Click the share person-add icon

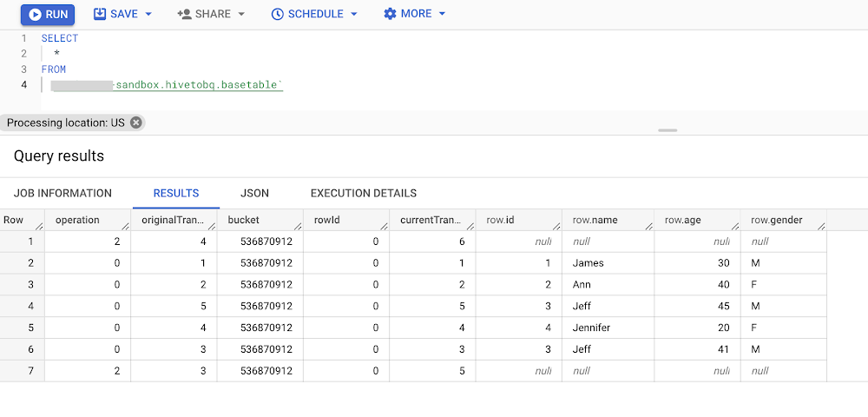click(184, 14)
